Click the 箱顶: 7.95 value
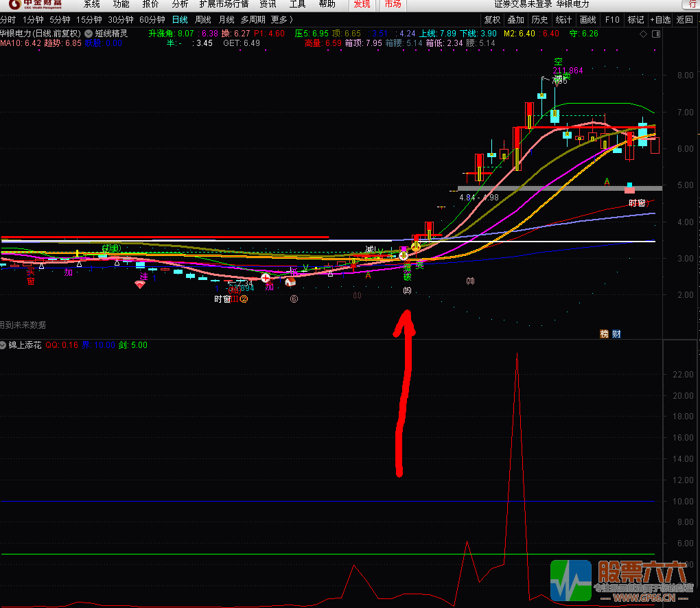The width and height of the screenshot is (700, 608). click(x=364, y=43)
